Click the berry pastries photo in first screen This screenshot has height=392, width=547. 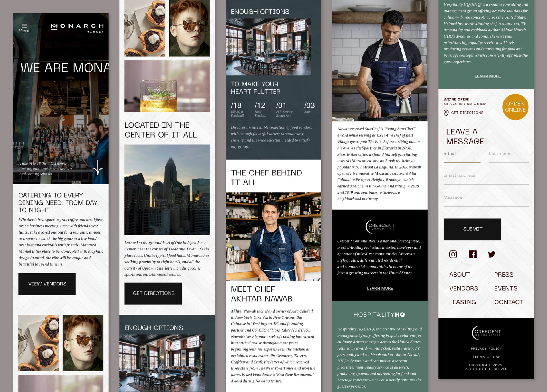tap(38, 343)
